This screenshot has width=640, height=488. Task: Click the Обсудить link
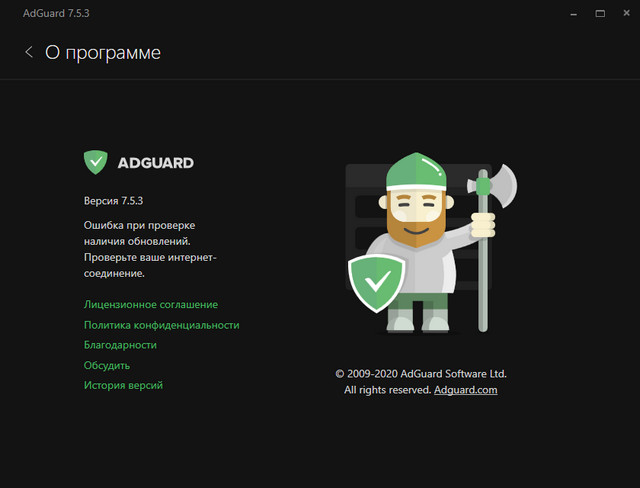pyautogui.click(x=107, y=365)
